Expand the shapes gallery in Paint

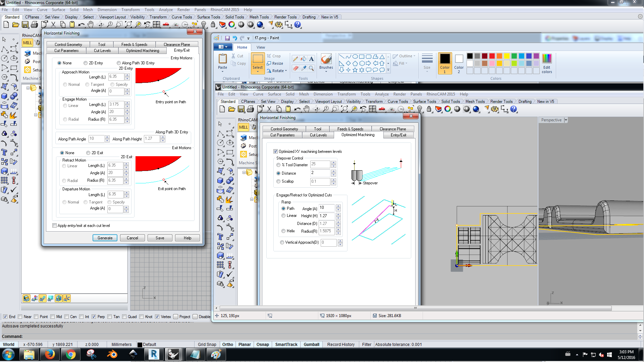click(388, 70)
